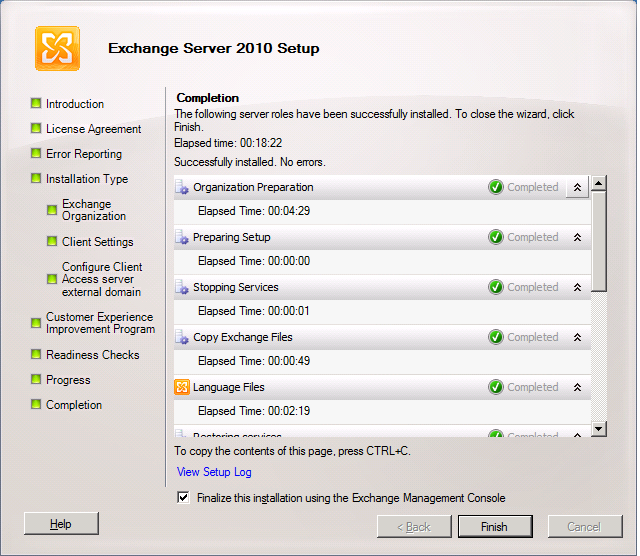Image resolution: width=640 pixels, height=556 pixels.
Task: Collapse the Preparing Setup section
Action: click(x=577, y=237)
